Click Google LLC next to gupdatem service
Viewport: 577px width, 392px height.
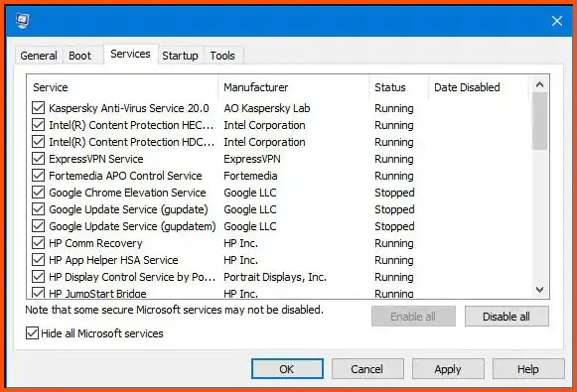(250, 226)
